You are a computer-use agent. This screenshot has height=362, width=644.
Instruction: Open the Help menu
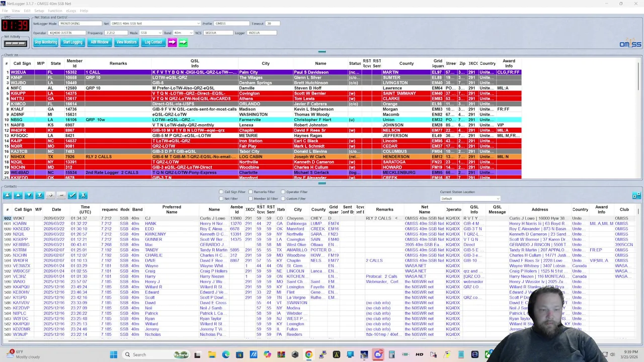[84, 11]
